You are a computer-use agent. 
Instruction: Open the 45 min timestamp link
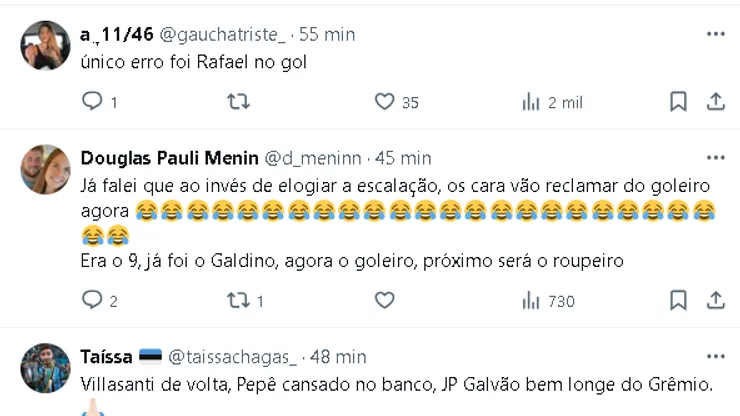[404, 158]
